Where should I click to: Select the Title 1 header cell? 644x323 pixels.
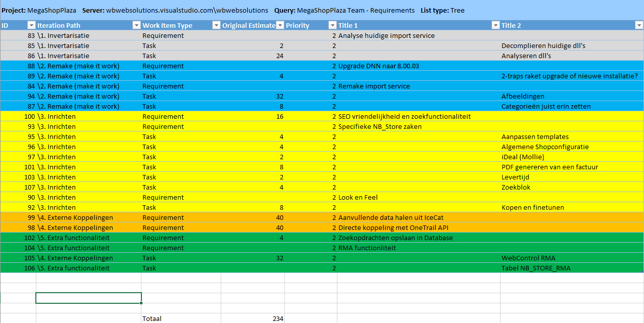[419, 25]
